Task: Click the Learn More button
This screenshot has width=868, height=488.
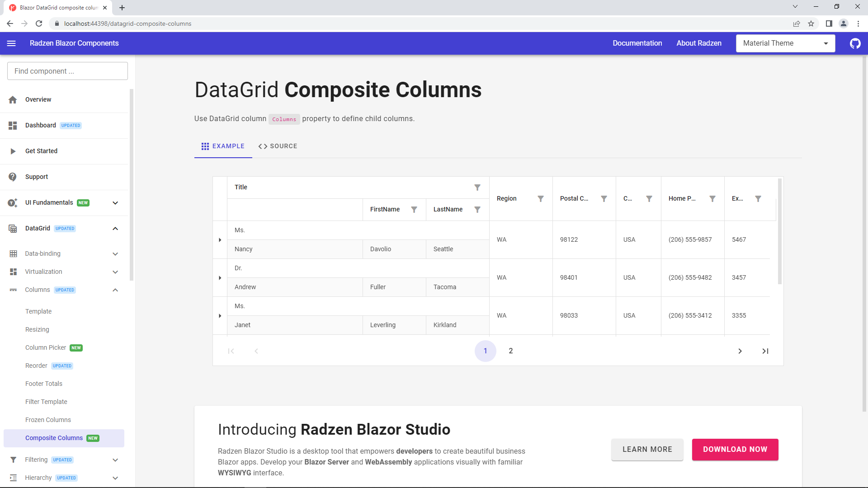Action: 647,450
